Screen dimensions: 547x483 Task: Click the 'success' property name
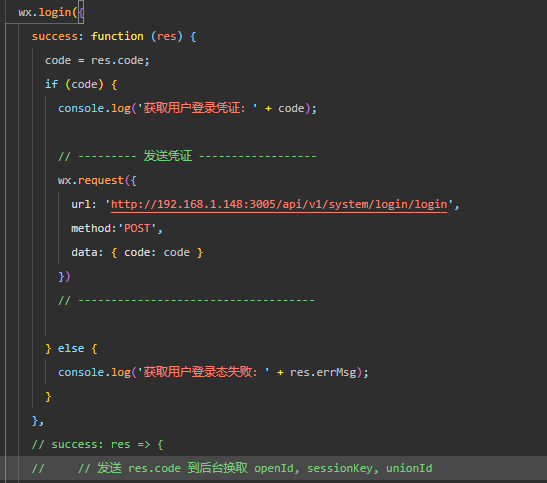55,36
